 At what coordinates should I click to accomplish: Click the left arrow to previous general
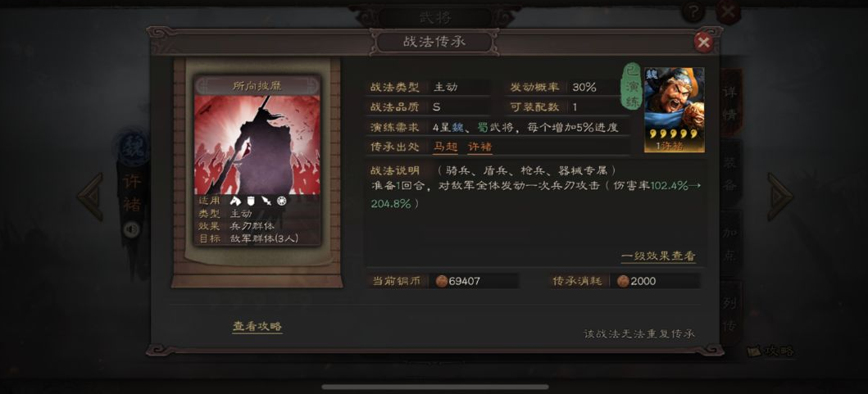coord(90,197)
